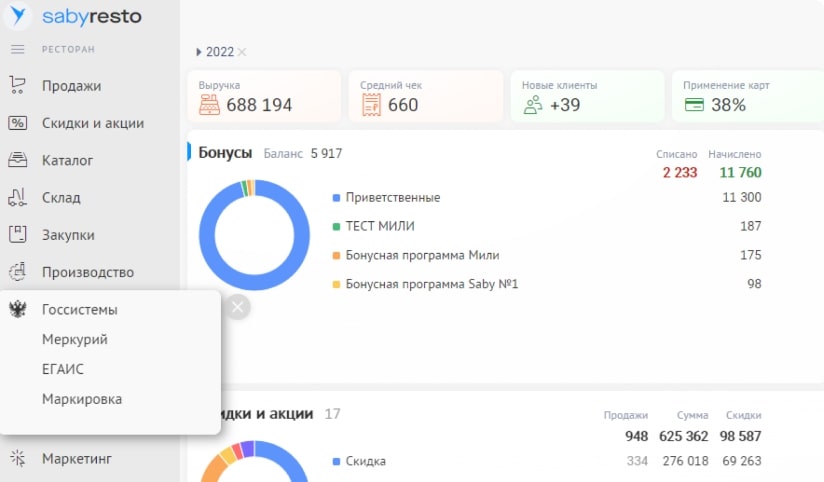The height and width of the screenshot is (482, 824).
Task: Close the Госсистемы popup with X button
Action: click(237, 307)
